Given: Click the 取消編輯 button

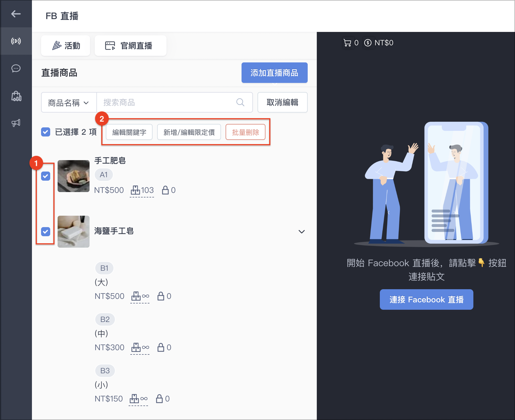Looking at the screenshot, I should [x=282, y=102].
